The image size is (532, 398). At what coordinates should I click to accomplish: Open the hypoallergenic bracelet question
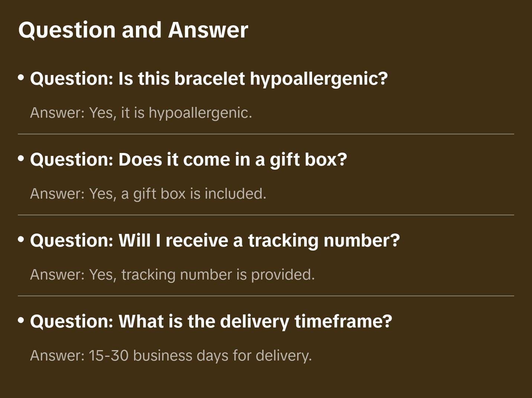pyautogui.click(x=209, y=79)
